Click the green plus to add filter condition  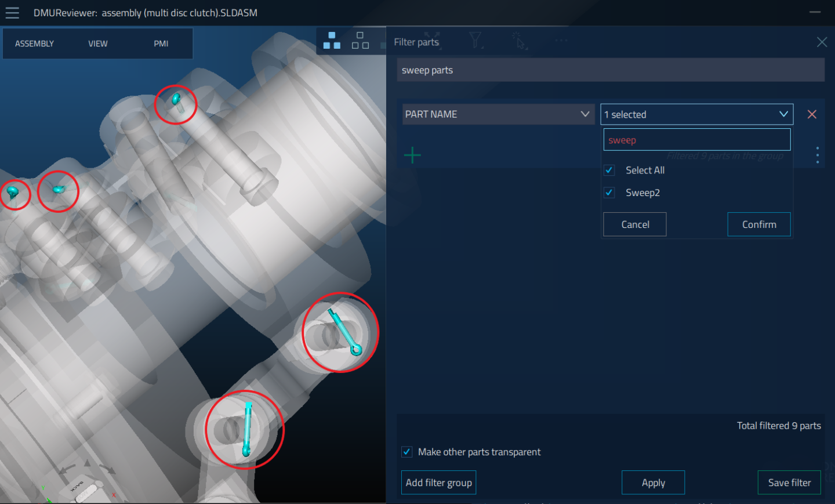(412, 155)
